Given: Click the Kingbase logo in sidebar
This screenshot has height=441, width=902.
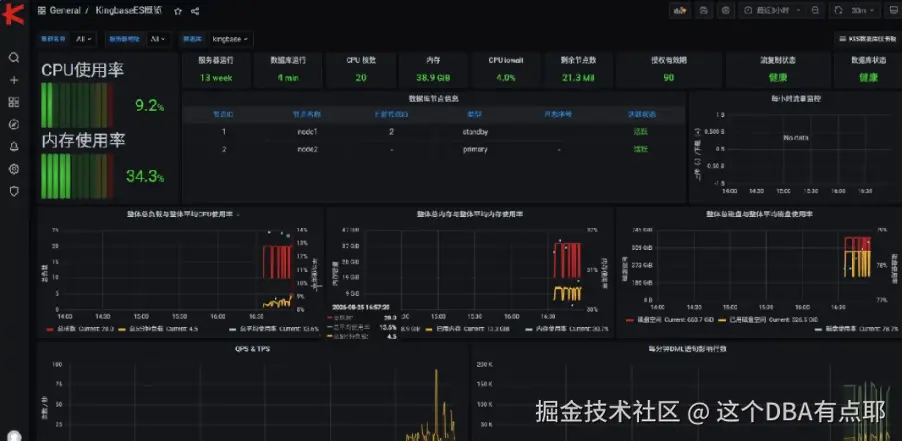Looking at the screenshot, I should (x=13, y=13).
